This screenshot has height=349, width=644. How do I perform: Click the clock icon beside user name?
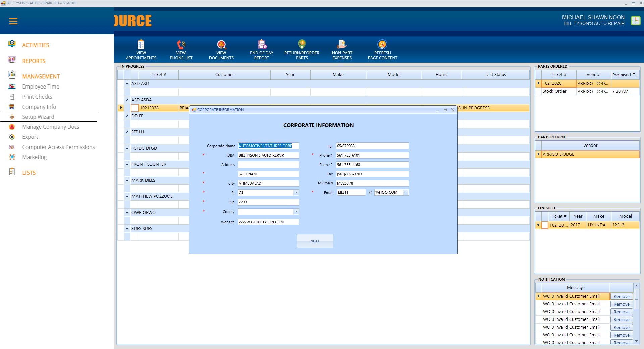(635, 21)
